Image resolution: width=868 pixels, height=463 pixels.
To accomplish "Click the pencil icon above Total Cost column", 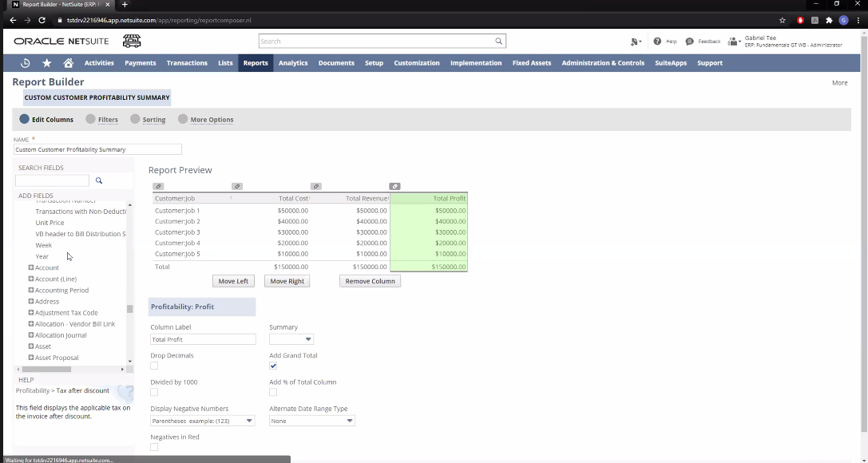I will pos(237,186).
